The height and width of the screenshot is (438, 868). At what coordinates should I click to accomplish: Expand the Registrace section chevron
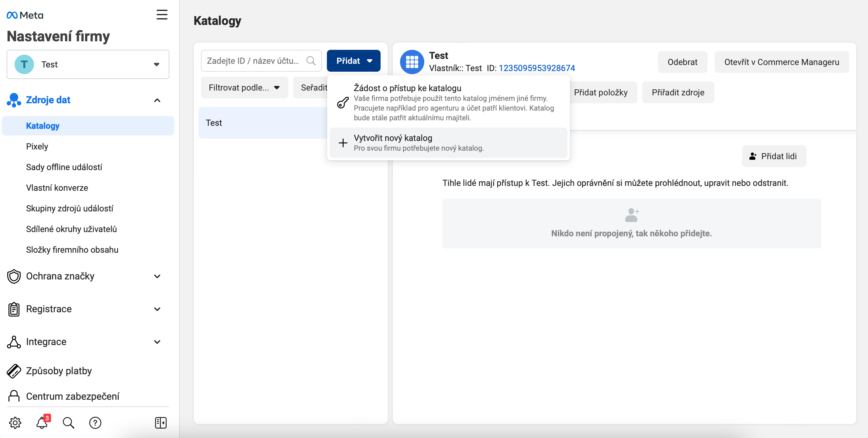[157, 309]
